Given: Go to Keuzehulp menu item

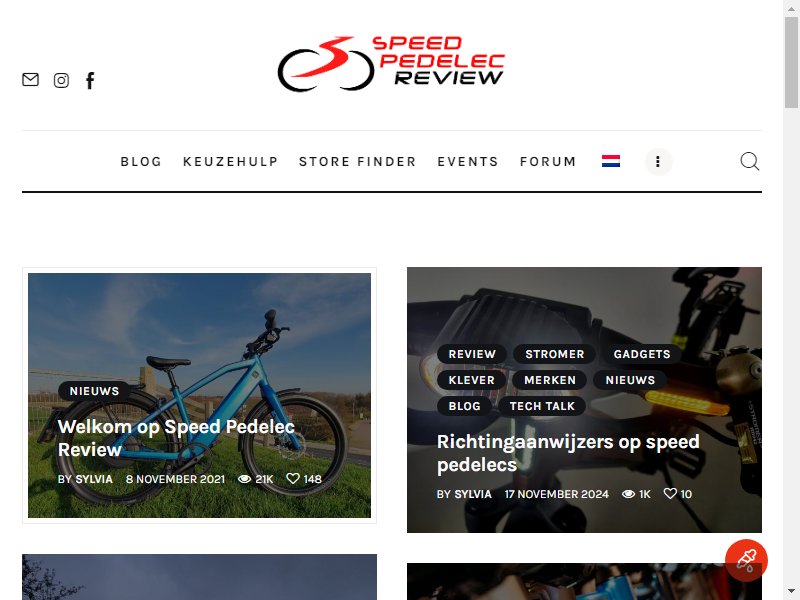Looking at the screenshot, I should coord(230,162).
